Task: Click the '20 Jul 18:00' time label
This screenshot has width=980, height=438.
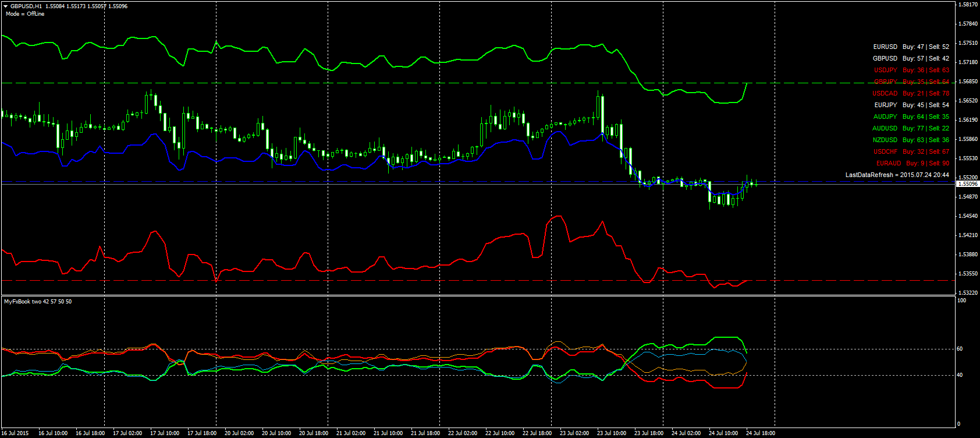Action: click(x=314, y=433)
